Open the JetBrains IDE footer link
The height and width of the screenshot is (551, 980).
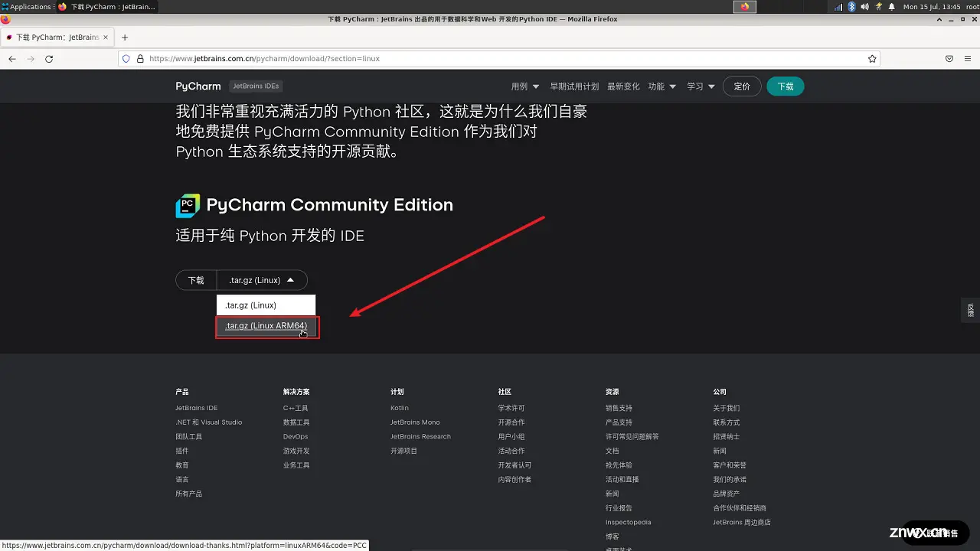click(196, 408)
